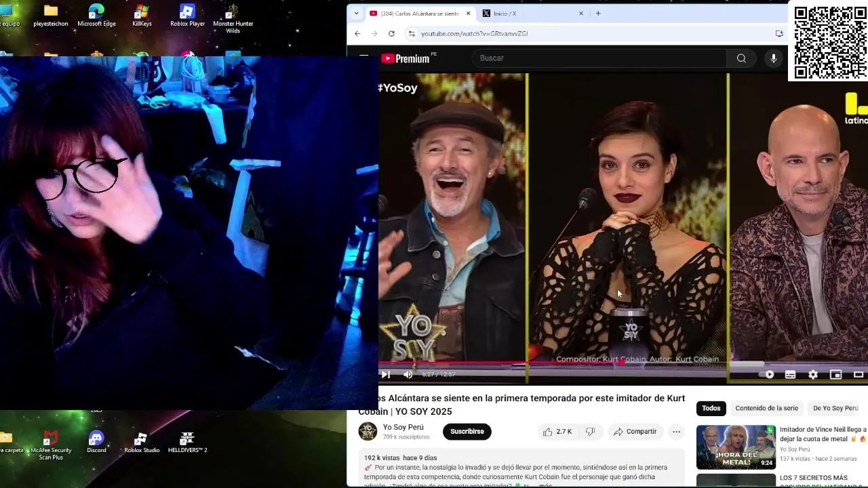Screen dimensions: 868x488
Task: Focus the Buscar search field
Action: click(599, 58)
